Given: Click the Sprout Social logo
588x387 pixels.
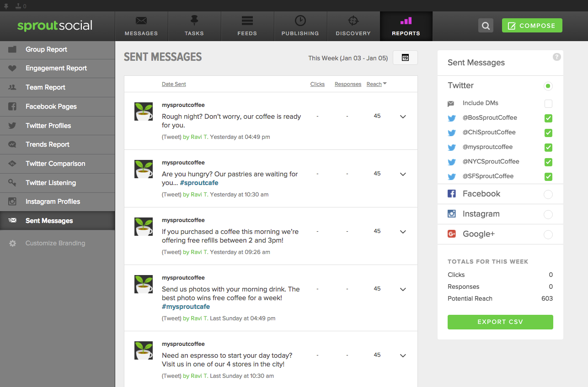Looking at the screenshot, I should 55,26.
